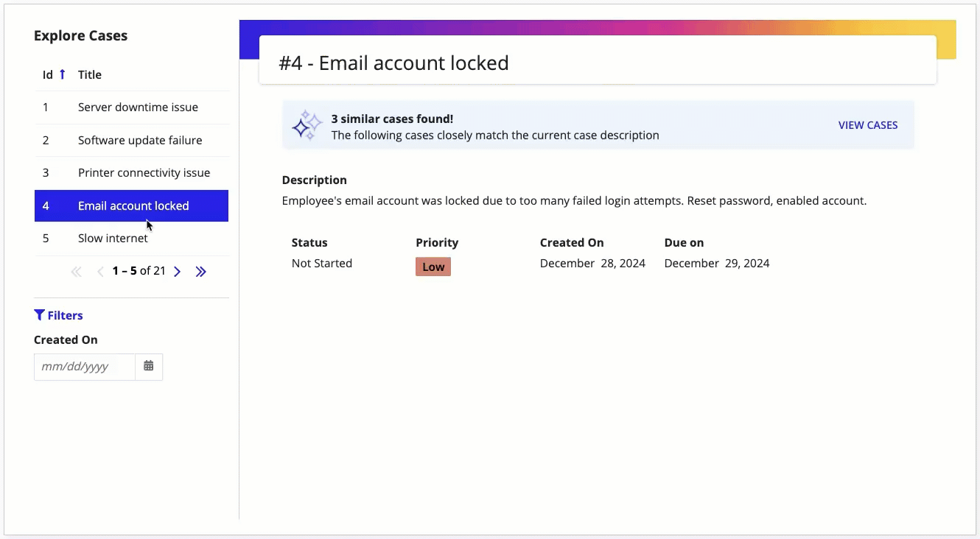Sort by the Title column header

click(x=90, y=74)
